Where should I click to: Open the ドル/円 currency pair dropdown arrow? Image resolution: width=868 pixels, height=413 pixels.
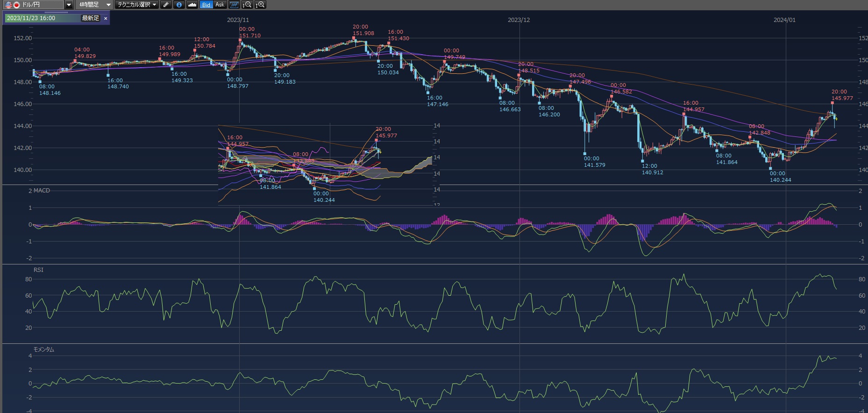coord(69,5)
